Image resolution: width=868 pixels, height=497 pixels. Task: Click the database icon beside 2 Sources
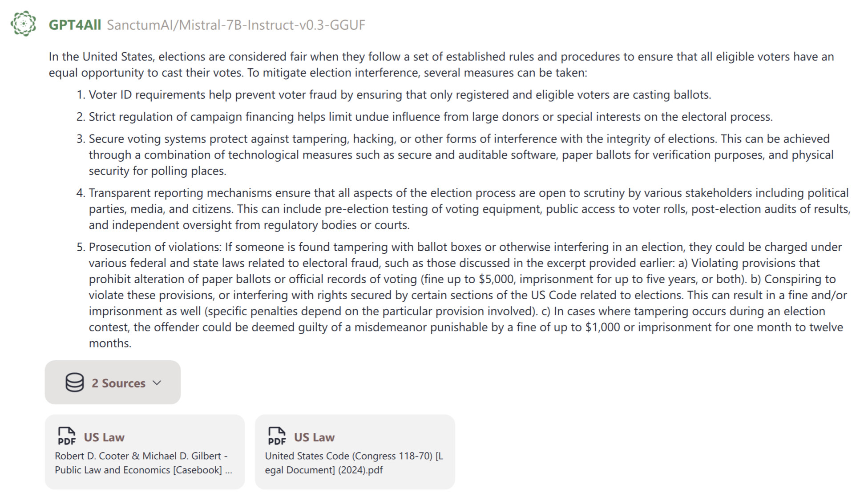[x=74, y=383]
